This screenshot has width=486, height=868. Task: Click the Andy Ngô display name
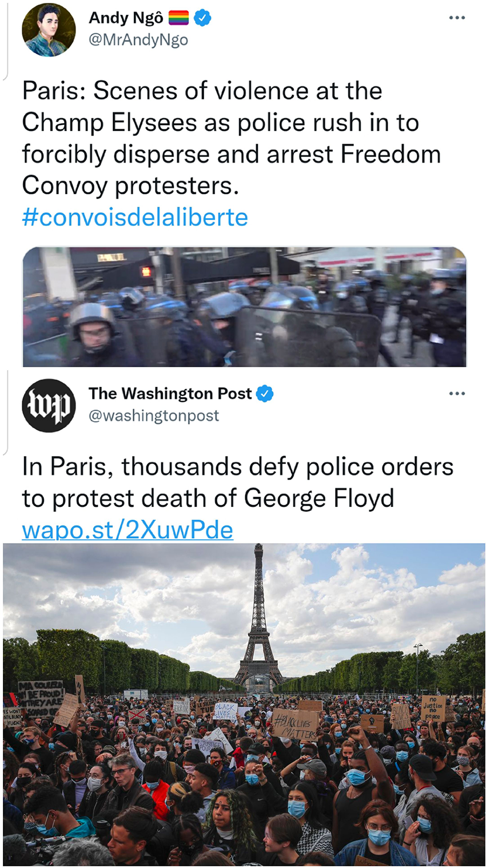point(126,18)
